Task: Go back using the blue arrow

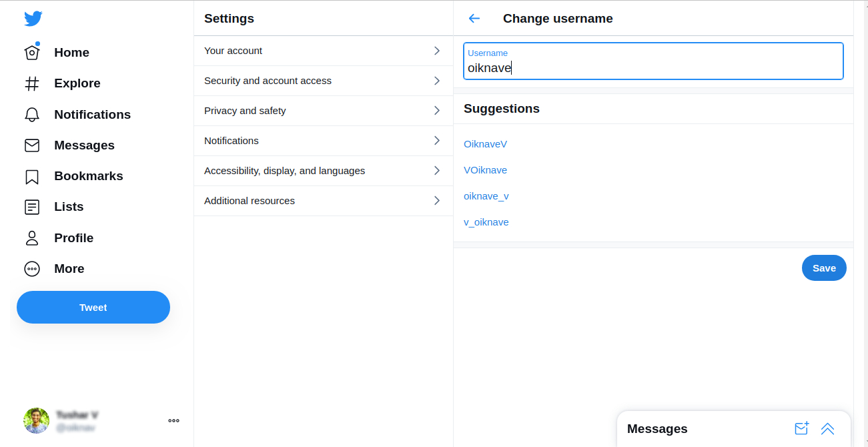Action: tap(474, 19)
